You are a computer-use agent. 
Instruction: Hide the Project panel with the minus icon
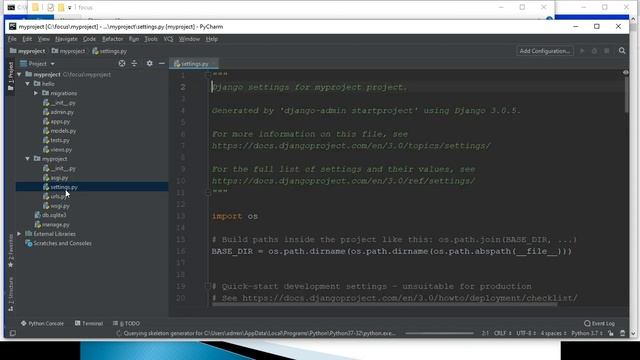coord(162,63)
